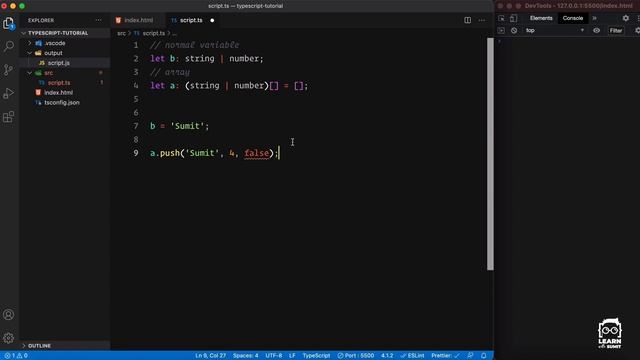
Task: Open DevTools settings gear icon
Action: point(626,18)
